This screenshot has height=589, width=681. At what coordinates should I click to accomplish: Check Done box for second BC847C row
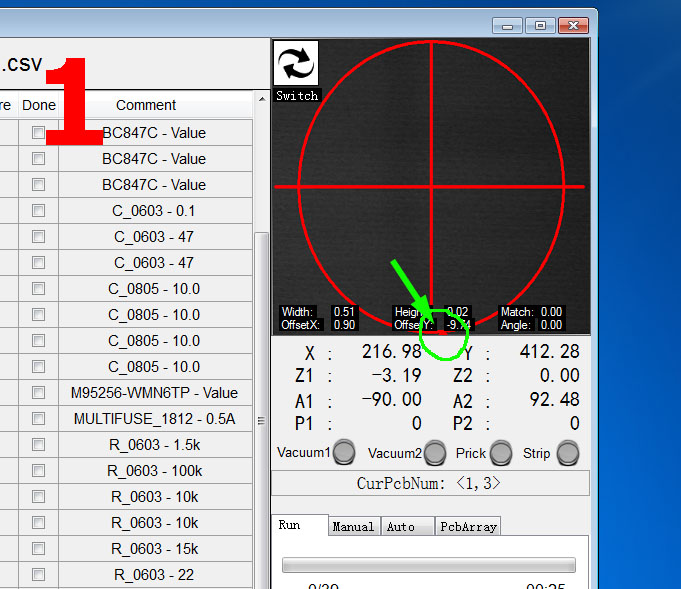point(38,159)
